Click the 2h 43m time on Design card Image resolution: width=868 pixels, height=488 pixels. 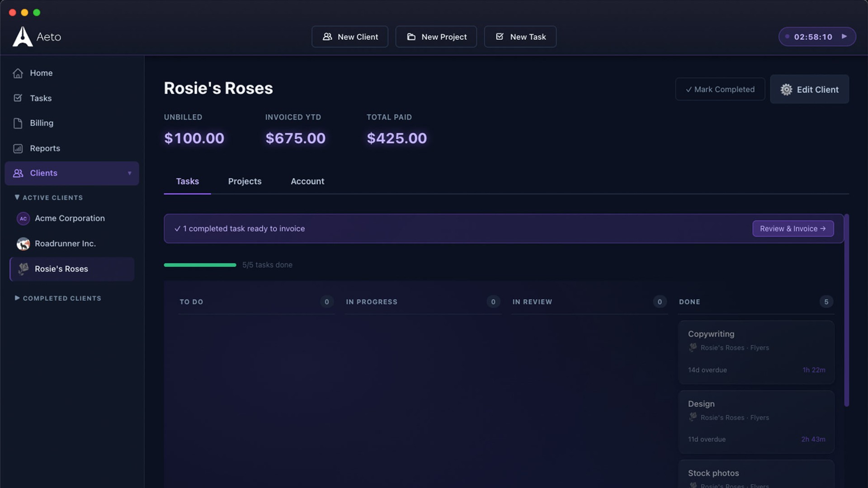813,439
